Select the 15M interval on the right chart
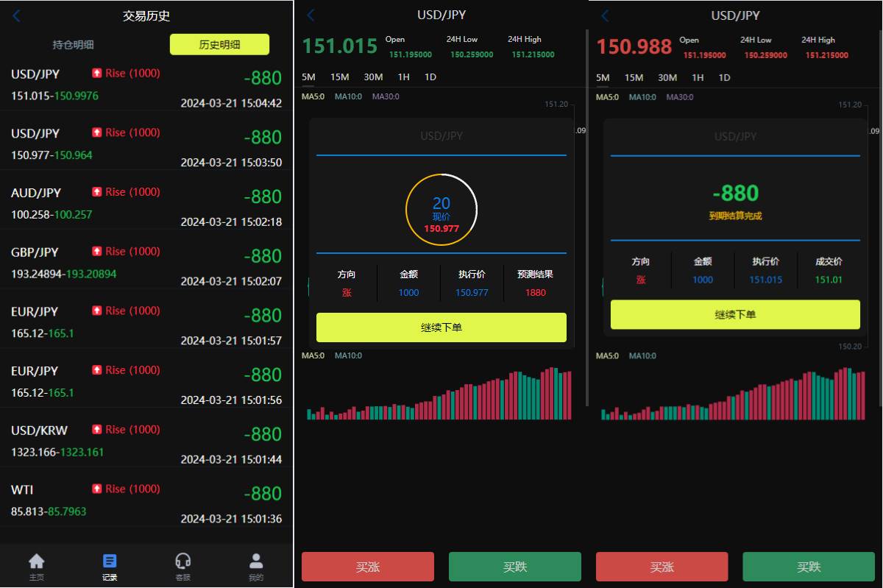 [x=634, y=77]
